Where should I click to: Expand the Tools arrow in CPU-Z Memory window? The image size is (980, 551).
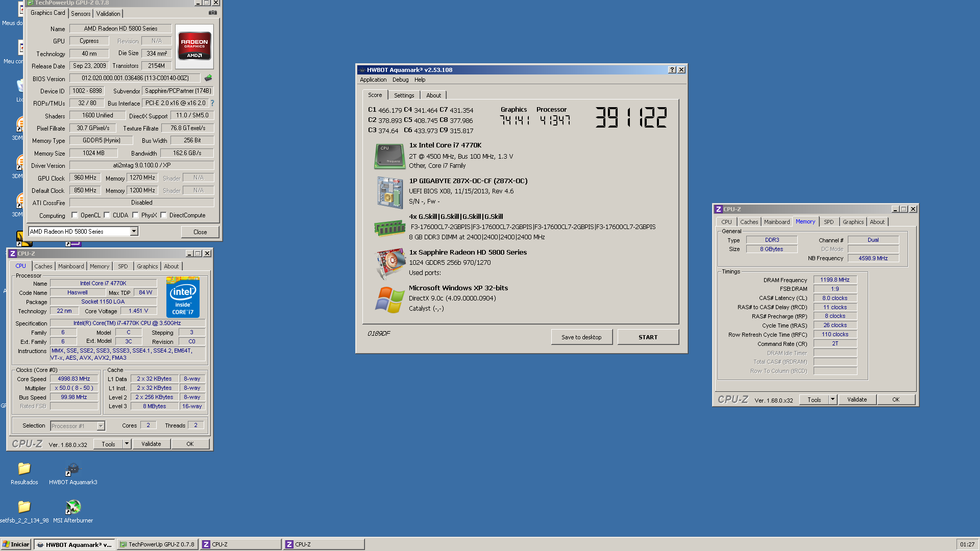(x=832, y=399)
